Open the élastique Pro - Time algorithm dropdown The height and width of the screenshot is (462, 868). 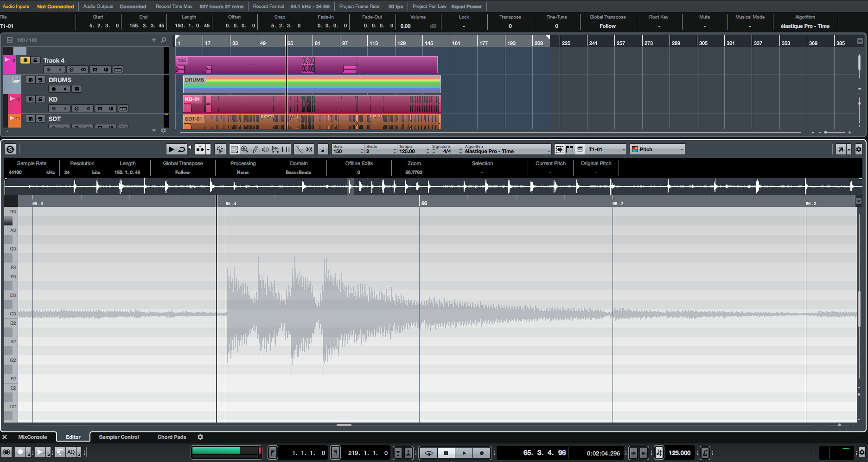507,149
